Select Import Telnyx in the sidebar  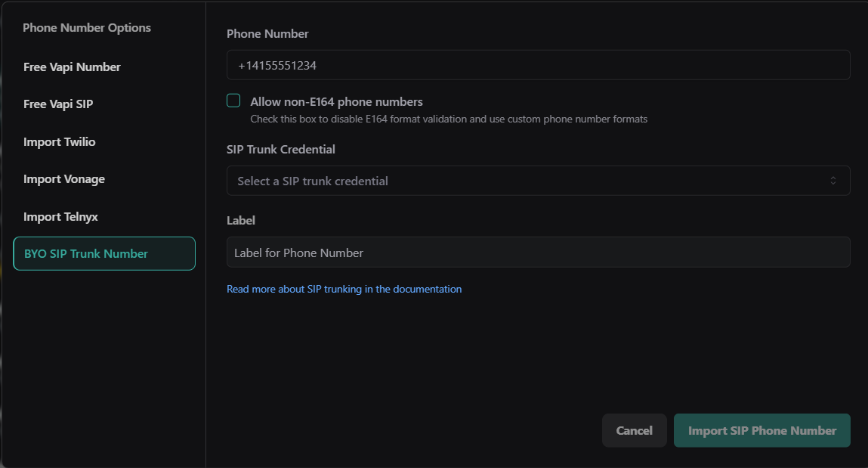60,217
